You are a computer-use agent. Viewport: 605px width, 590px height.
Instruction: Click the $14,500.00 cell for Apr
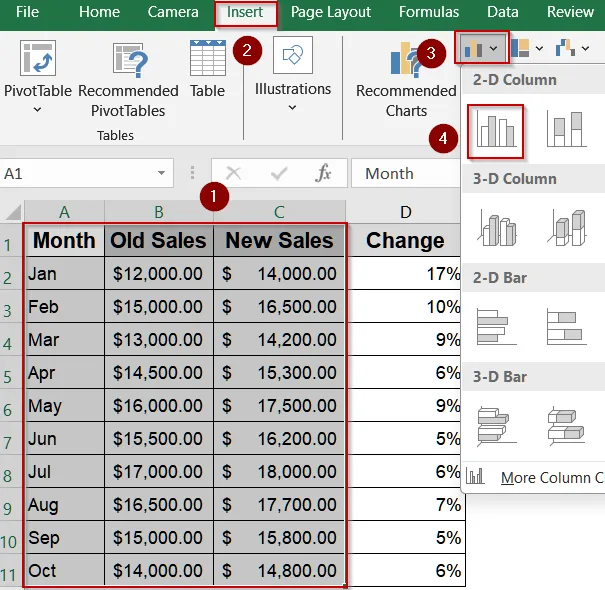click(x=159, y=372)
